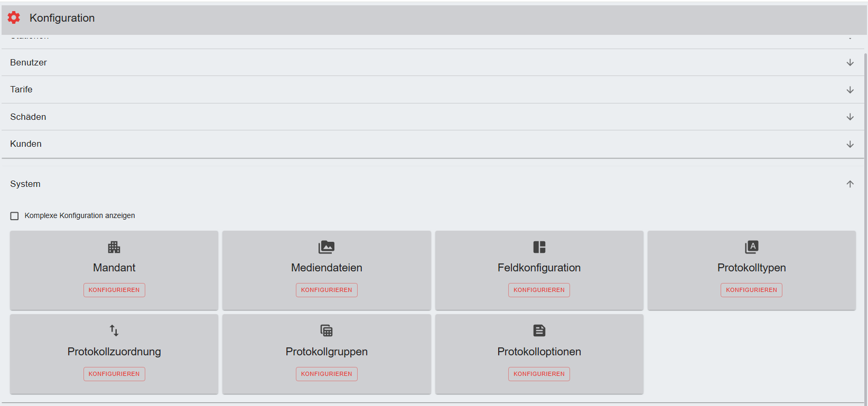The height and width of the screenshot is (406, 868).
Task: Click the Protokolltypen font library icon
Action: point(751,247)
